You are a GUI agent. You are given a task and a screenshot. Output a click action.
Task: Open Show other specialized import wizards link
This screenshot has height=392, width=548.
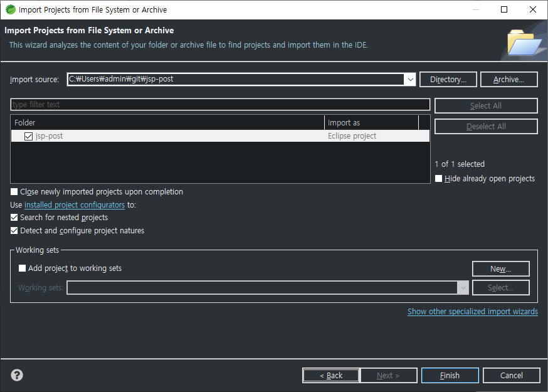coord(473,311)
